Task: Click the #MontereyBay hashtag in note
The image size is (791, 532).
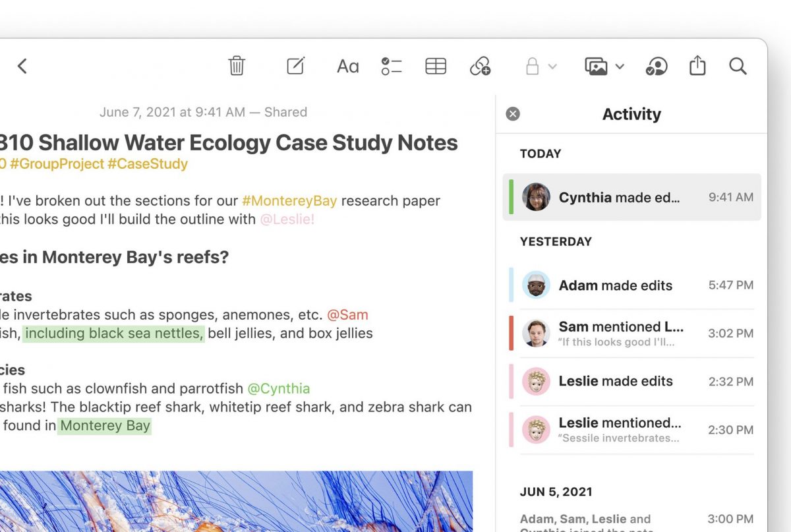Action: [x=289, y=200]
